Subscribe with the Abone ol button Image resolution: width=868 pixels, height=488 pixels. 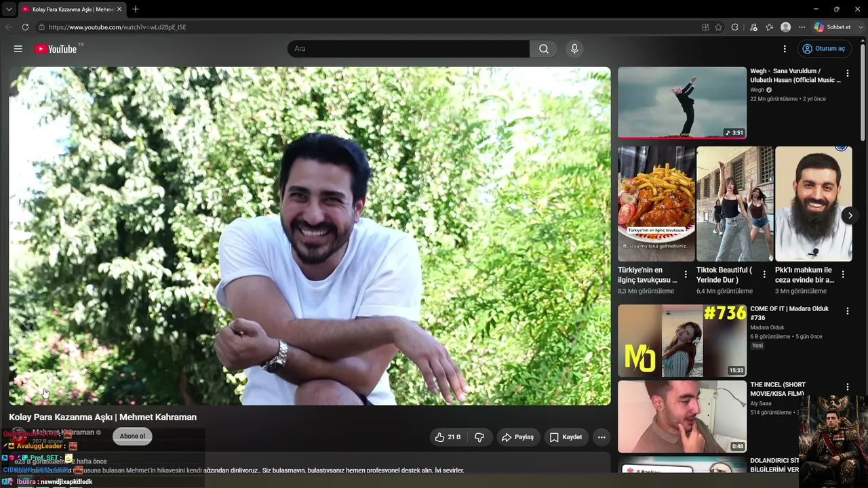point(132,436)
